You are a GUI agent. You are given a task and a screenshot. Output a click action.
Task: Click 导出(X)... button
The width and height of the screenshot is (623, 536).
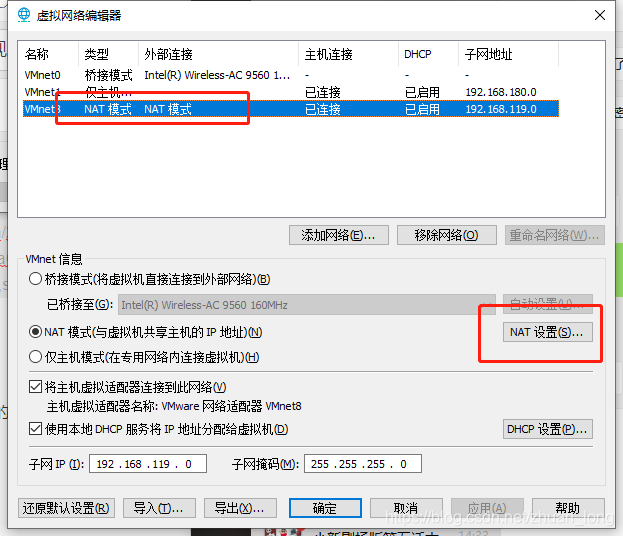(x=240, y=508)
